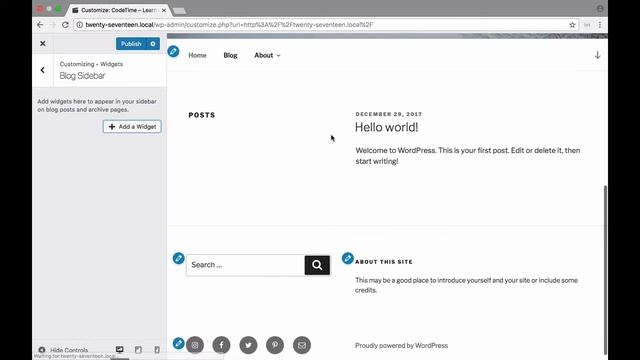Open publish settings gear icon

pyautogui.click(x=153, y=44)
